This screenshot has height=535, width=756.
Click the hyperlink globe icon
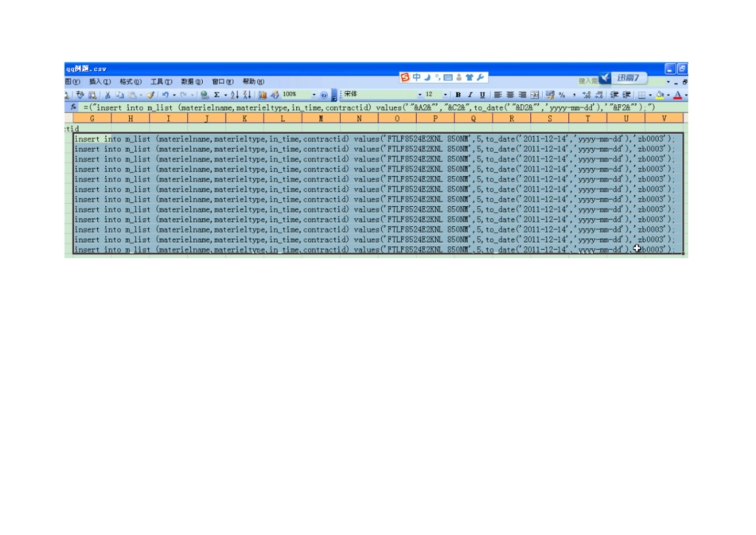coord(205,95)
